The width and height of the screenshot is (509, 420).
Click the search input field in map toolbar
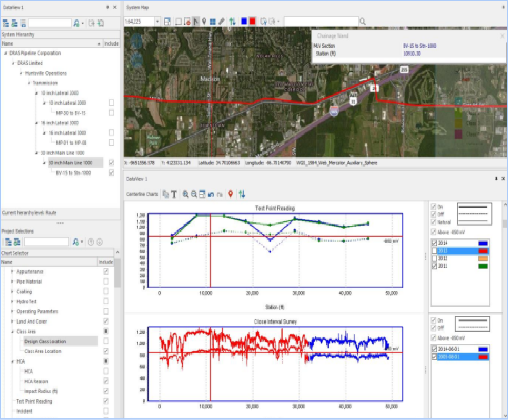[x=321, y=22]
